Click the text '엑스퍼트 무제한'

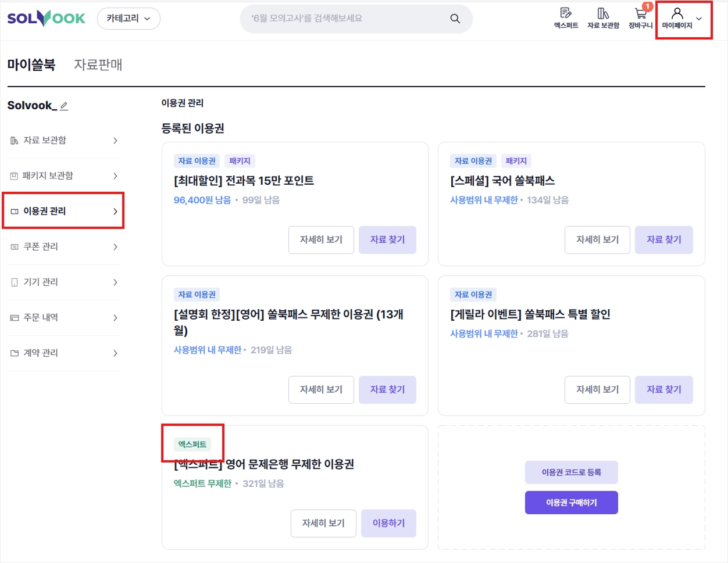[x=202, y=483]
